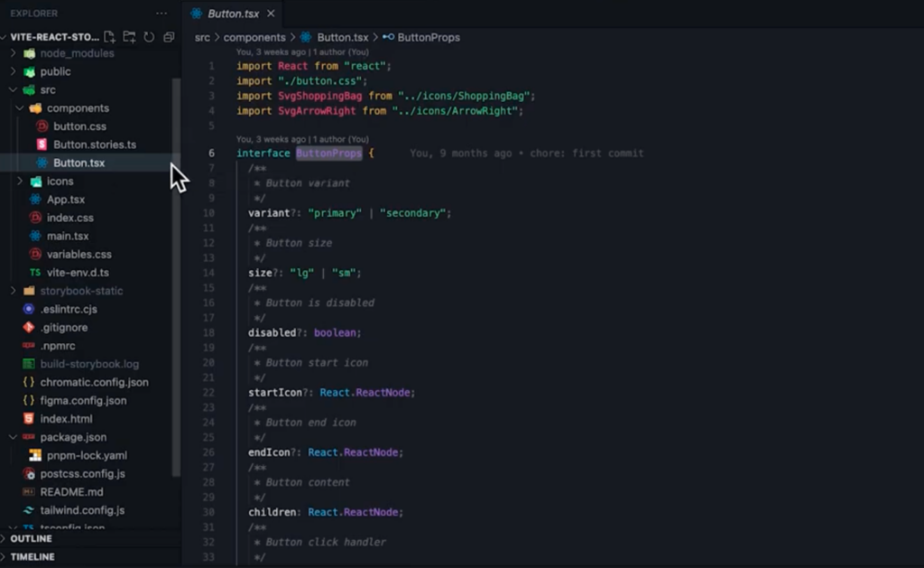Collapse the src folder
Viewport: 924px width, 568px height.
coord(13,89)
